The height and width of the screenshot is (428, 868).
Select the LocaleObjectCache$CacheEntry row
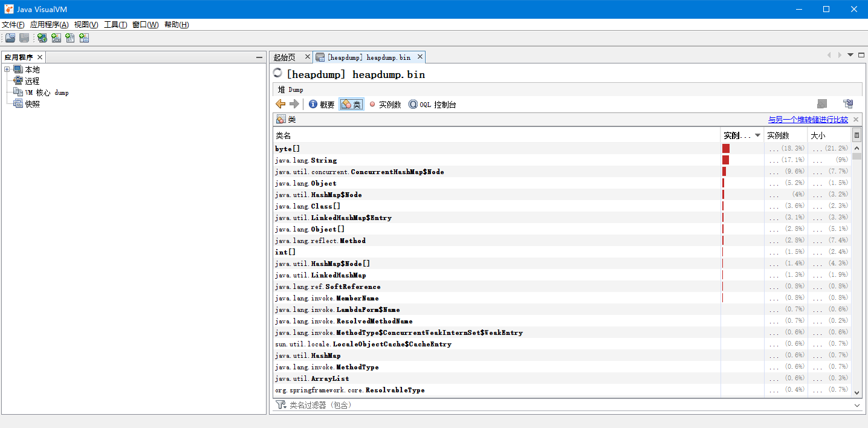pos(562,344)
